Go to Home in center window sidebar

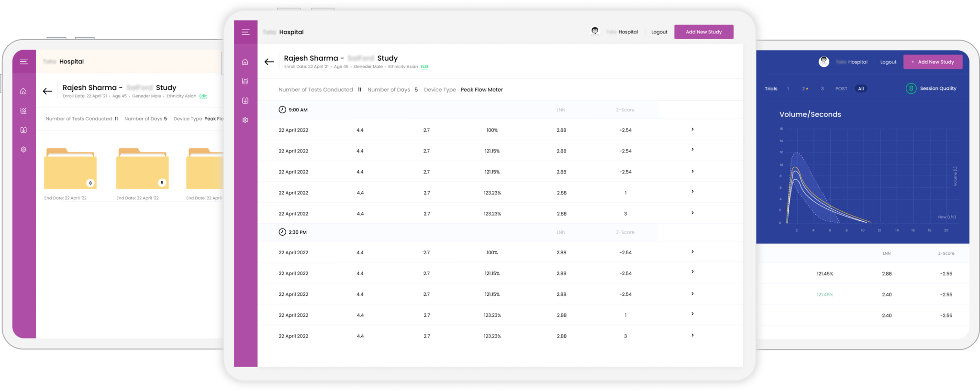(245, 62)
